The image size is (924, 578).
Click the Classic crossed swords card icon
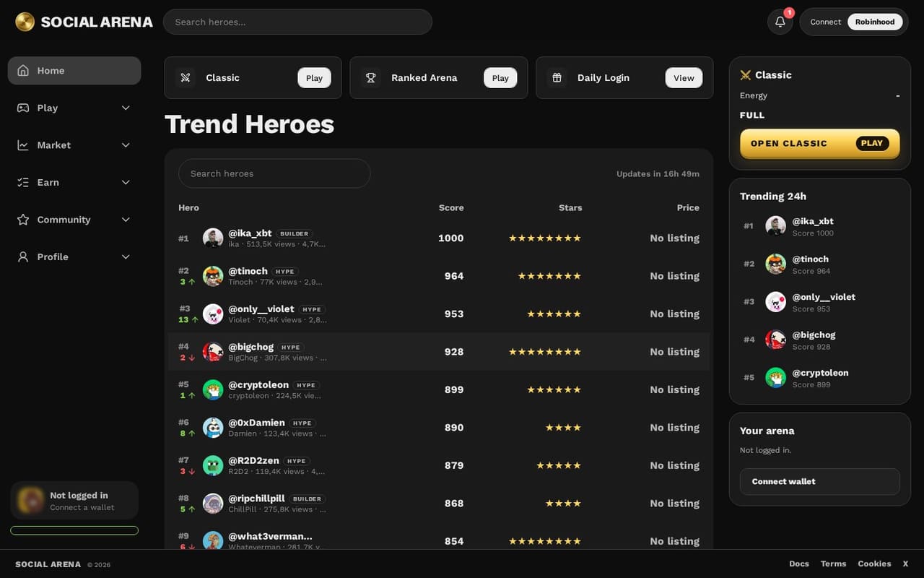186,77
